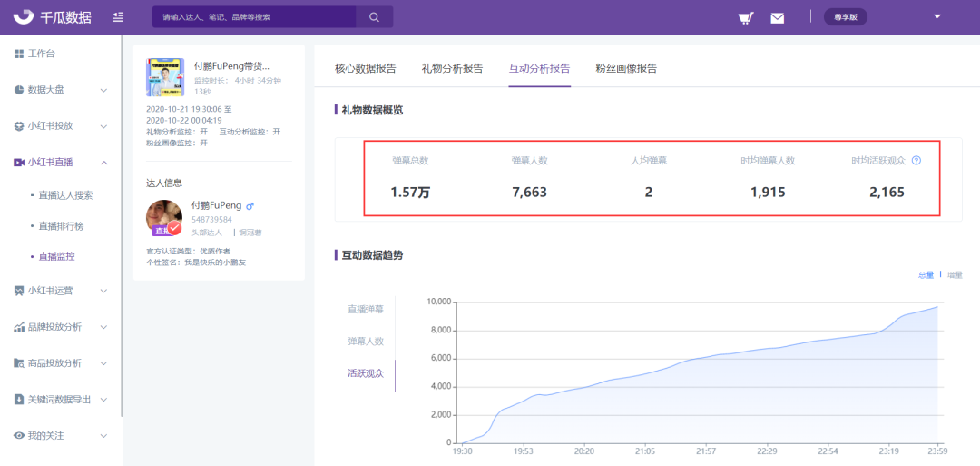Click the 小红书运营 icon
This screenshot has width=980, height=466.
pos(19,291)
